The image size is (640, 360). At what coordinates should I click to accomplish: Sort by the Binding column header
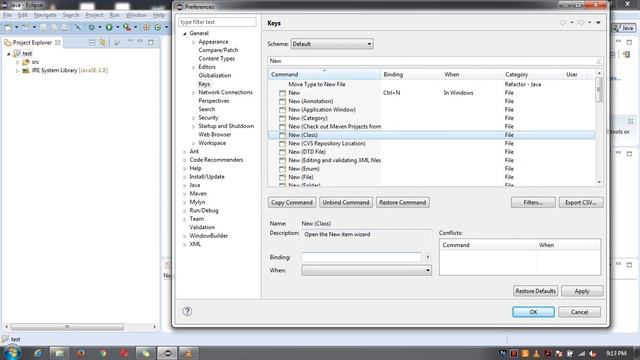click(411, 75)
